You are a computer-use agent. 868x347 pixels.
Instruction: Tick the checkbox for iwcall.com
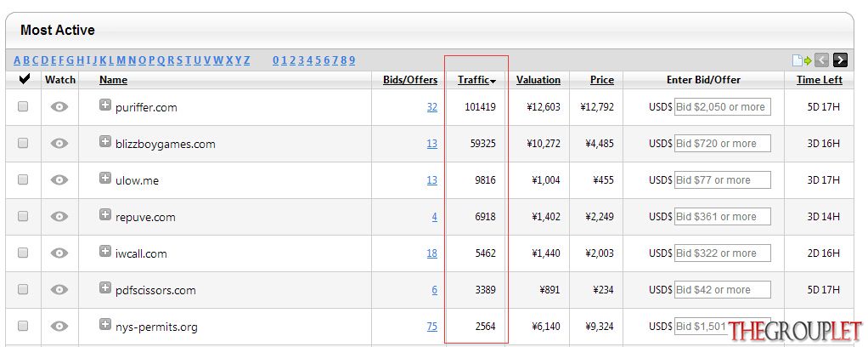tap(23, 253)
